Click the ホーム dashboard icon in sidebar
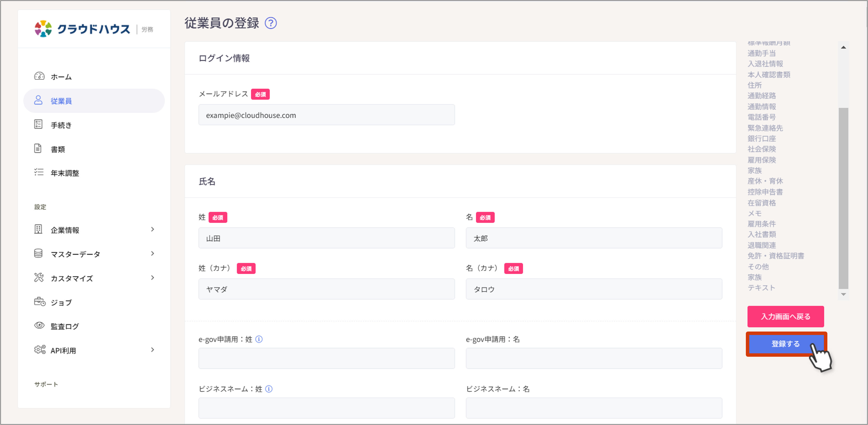 tap(39, 76)
